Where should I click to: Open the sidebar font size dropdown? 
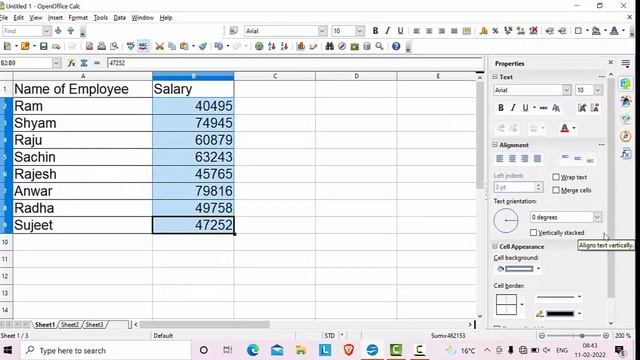[598, 90]
